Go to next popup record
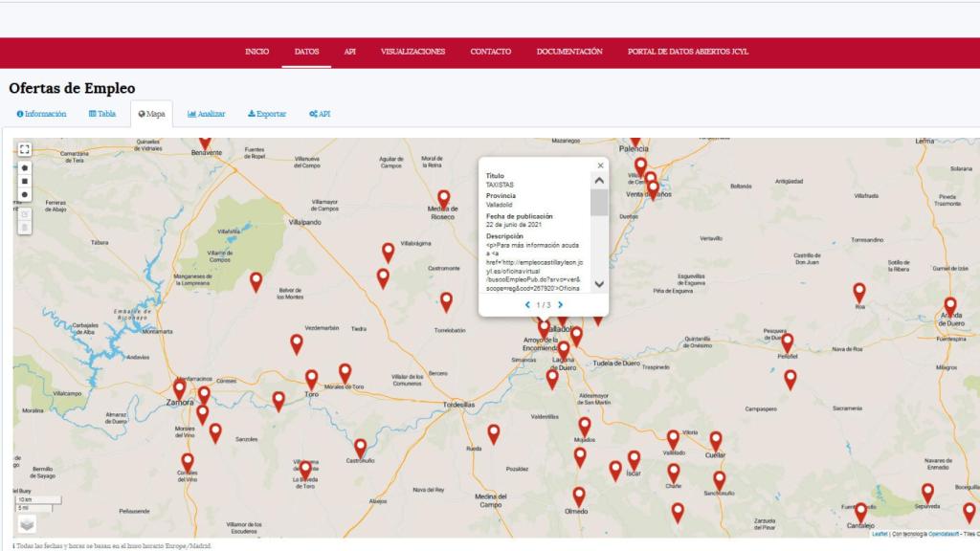 [561, 305]
